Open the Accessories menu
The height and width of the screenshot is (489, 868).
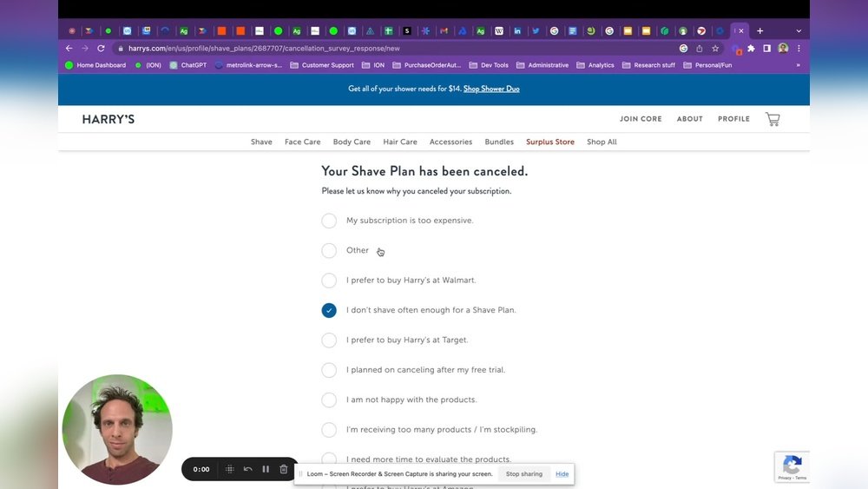(x=450, y=142)
